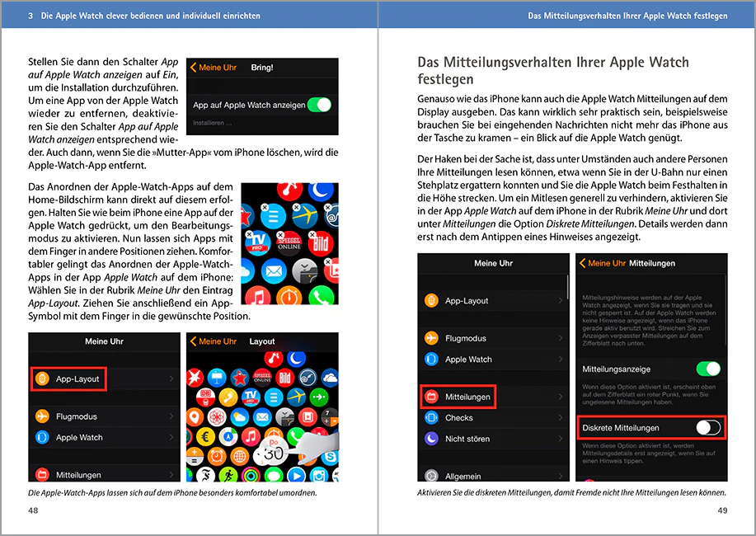Open App-Layout entry in page 48 Meine Uhr list
This screenshot has height=536, width=756.
tap(104, 378)
